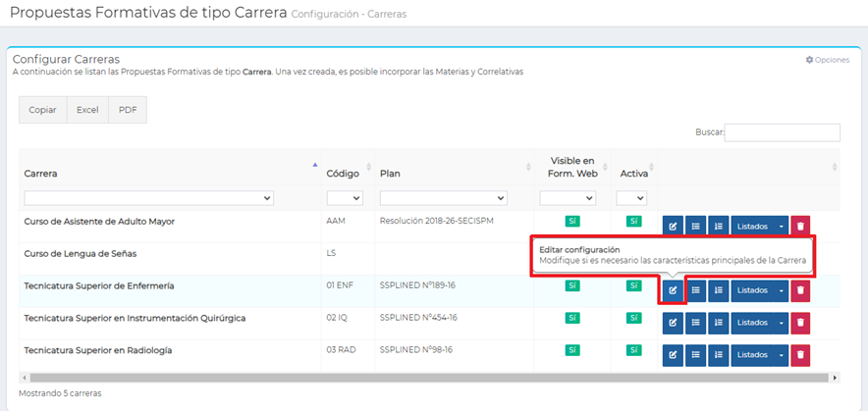Delete Curso de Asistente de Adulto Mayor
This screenshot has width=868, height=411.
pos(800,227)
